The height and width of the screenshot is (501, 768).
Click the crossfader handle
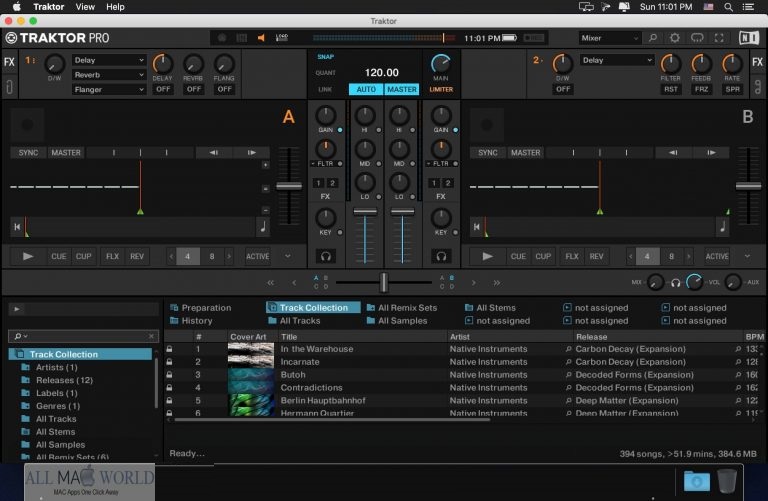pos(384,283)
